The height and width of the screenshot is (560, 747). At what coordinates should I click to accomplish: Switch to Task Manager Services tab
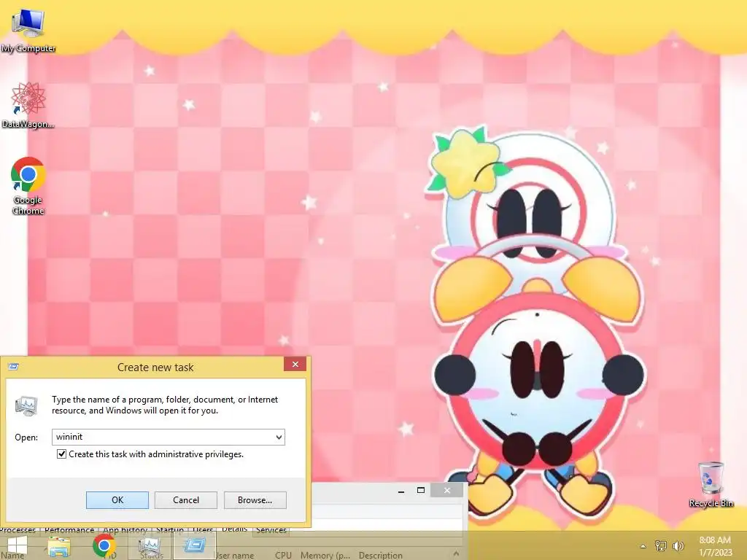pos(271,529)
